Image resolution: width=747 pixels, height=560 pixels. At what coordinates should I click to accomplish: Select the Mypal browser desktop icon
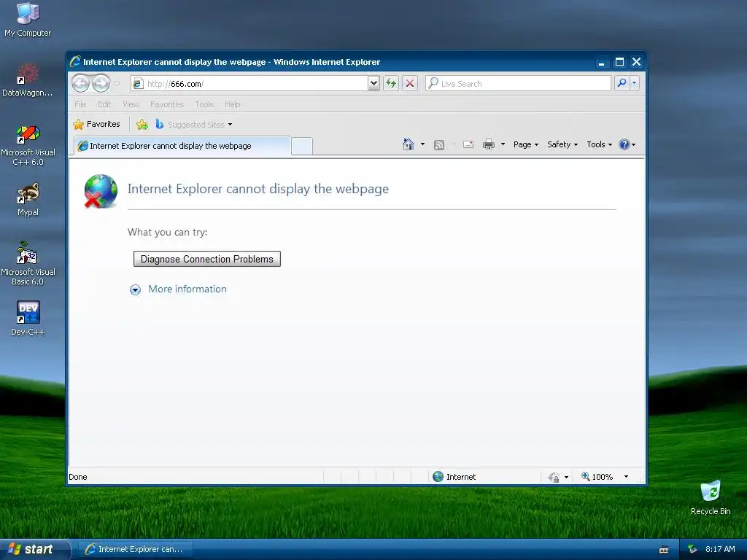point(28,200)
